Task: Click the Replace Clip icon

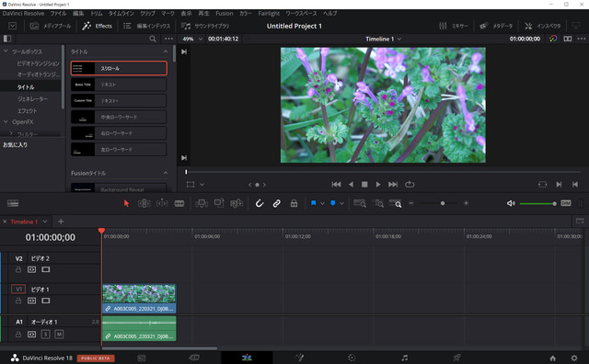Action: [x=237, y=203]
